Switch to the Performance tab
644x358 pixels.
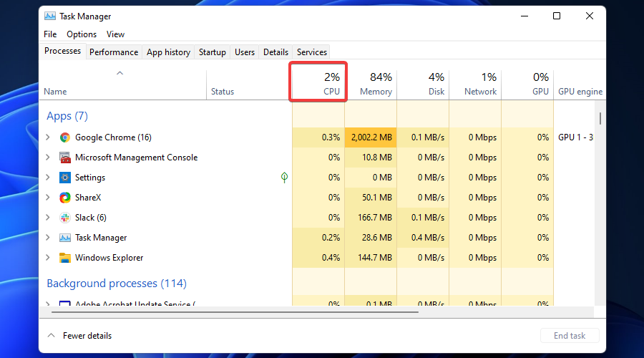coord(114,52)
